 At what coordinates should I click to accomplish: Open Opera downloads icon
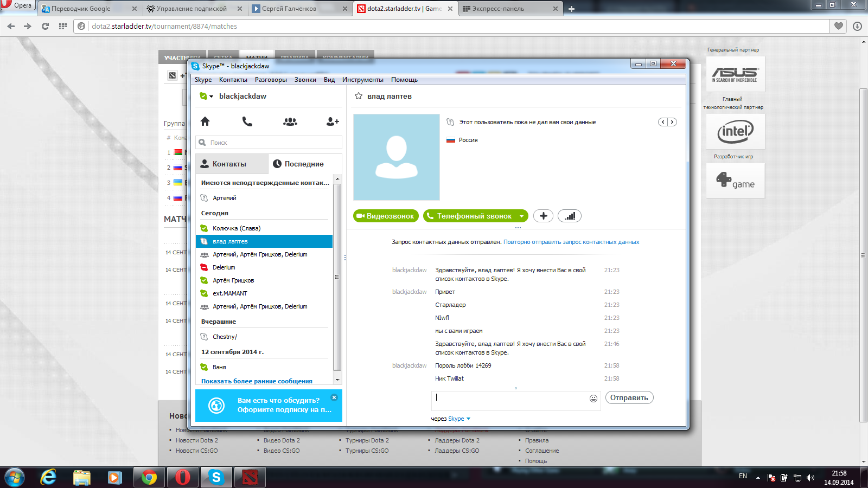pyautogui.click(x=857, y=26)
